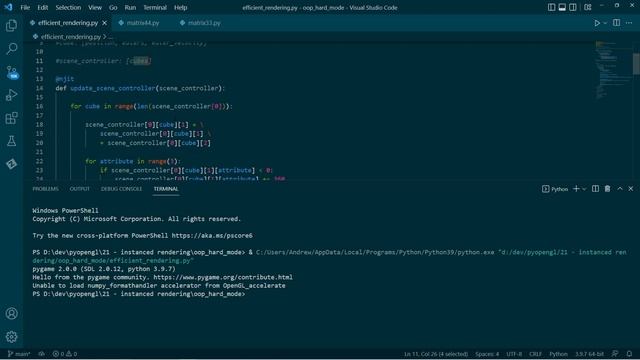
Task: Click the https://aka.ms/pscore6 link in terminal
Action: (x=212, y=236)
